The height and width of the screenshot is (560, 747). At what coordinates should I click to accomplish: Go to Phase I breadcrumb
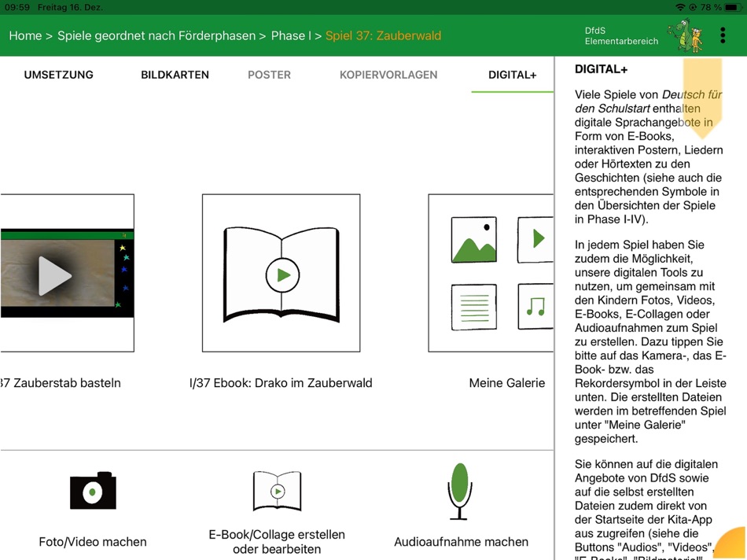[x=291, y=35]
